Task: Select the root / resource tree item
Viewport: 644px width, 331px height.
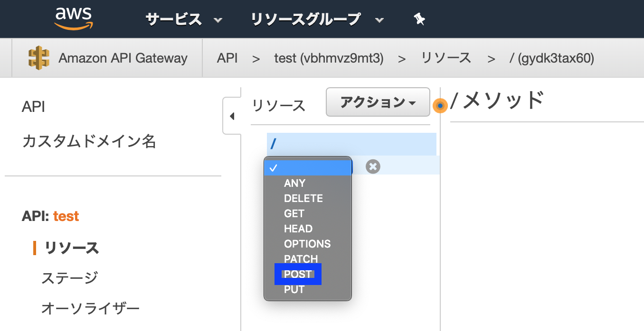Action: point(351,144)
